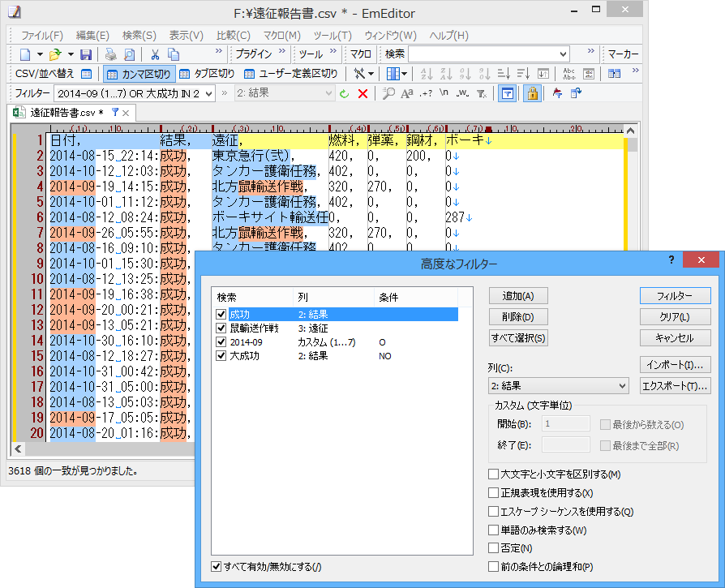The image size is (725, 588).
Task: Sort numbers descending with the 9-0 icon
Action: tap(485, 74)
